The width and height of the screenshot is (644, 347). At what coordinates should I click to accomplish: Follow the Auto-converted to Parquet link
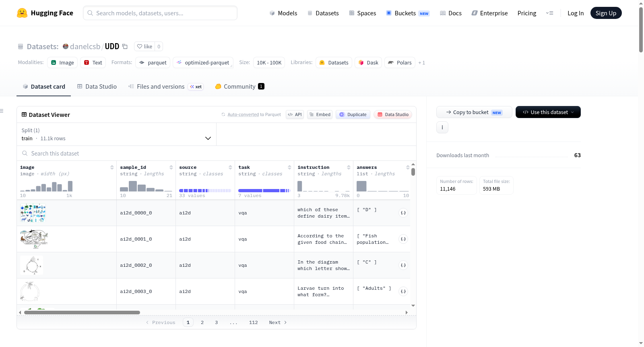(x=243, y=114)
